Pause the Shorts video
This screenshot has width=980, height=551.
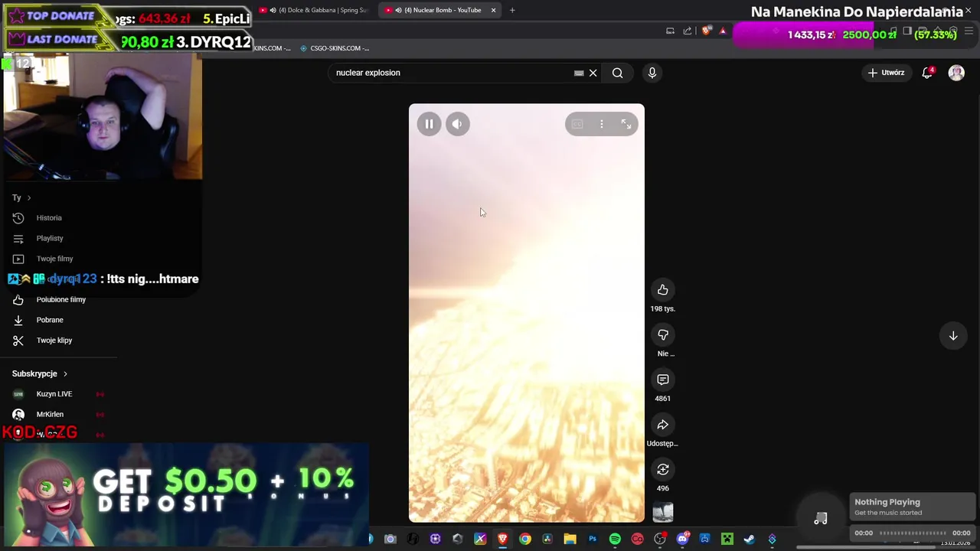point(429,124)
